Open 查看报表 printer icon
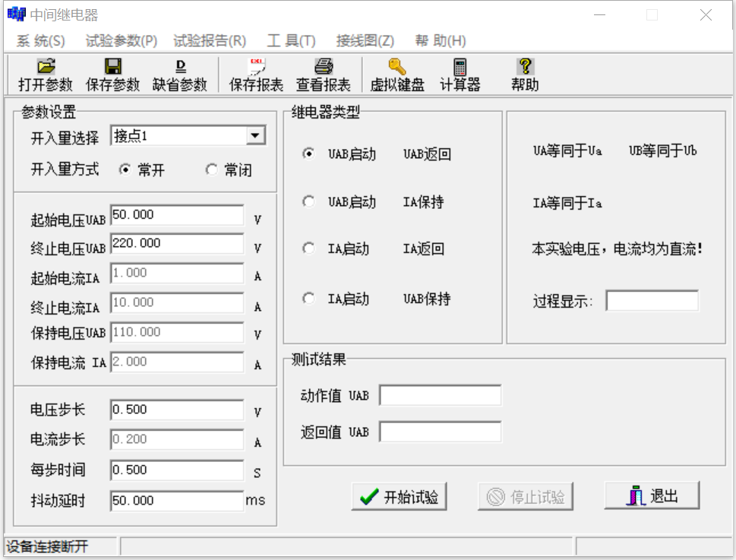 coord(324,67)
